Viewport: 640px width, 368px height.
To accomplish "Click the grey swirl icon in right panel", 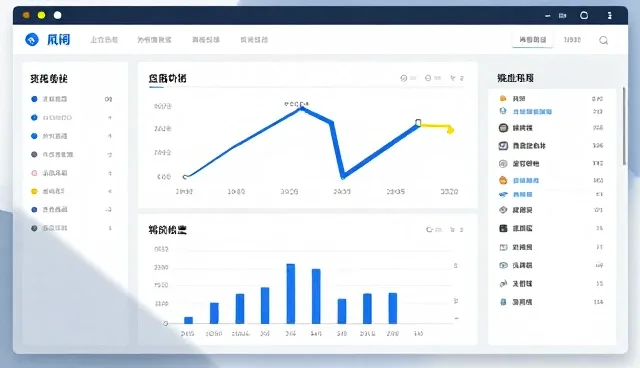I will pos(503,284).
